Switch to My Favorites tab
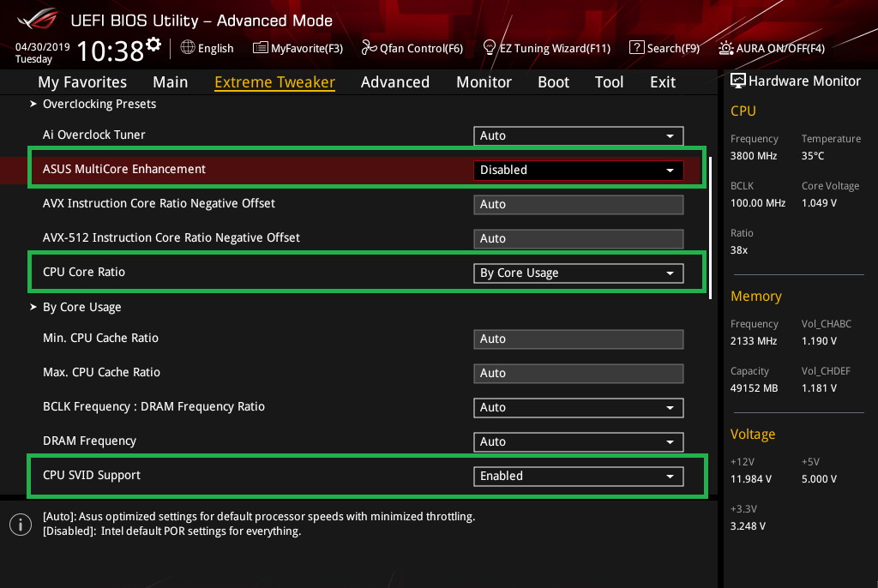Screen dimensions: 878x588 [82, 82]
